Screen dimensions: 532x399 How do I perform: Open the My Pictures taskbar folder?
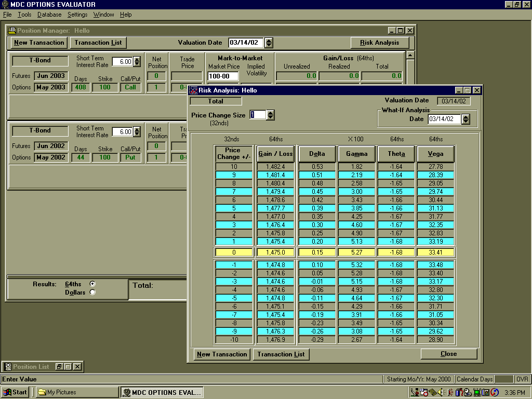76,392
